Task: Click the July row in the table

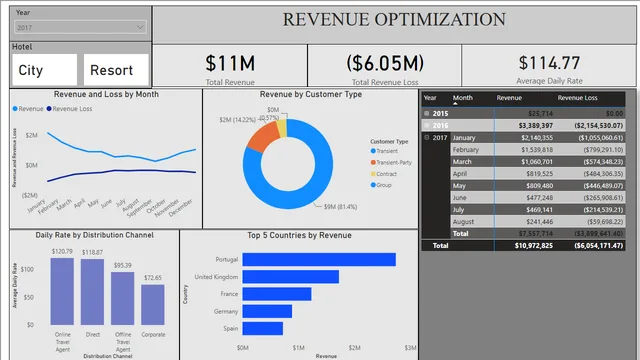Action: (538, 210)
